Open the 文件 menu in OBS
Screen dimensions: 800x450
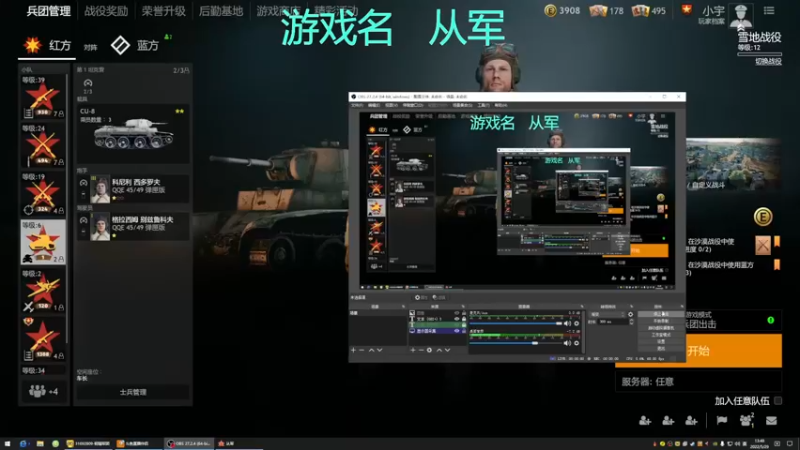pyautogui.click(x=357, y=105)
